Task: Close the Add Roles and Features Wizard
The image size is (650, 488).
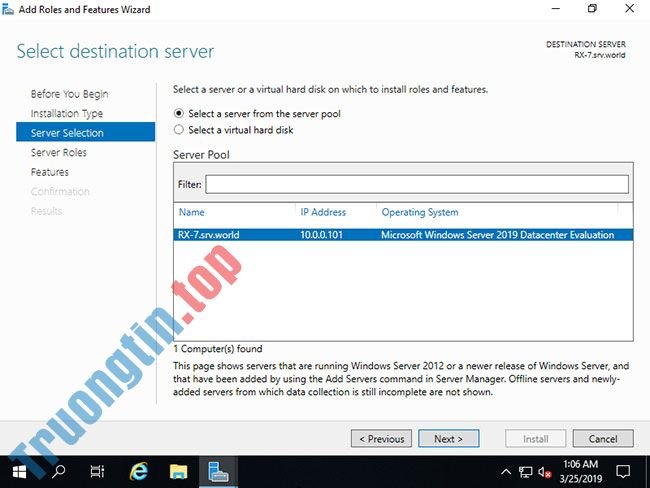Action: click(x=629, y=9)
